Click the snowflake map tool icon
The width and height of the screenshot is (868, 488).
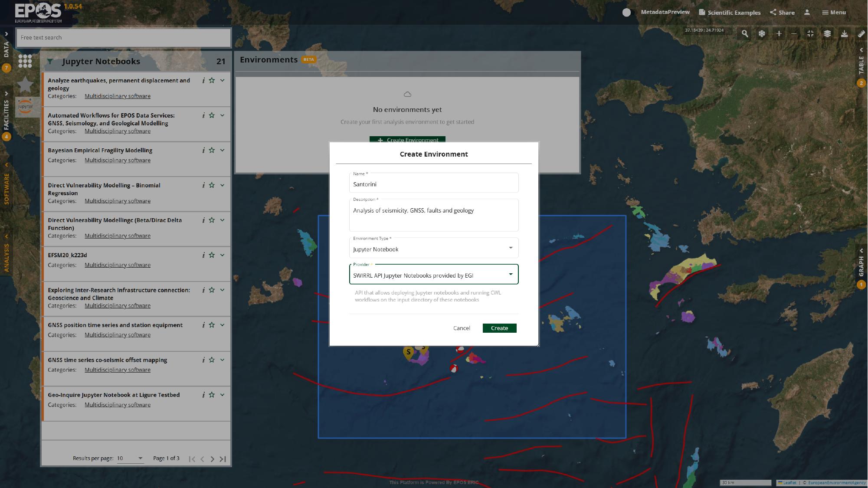[x=762, y=33]
